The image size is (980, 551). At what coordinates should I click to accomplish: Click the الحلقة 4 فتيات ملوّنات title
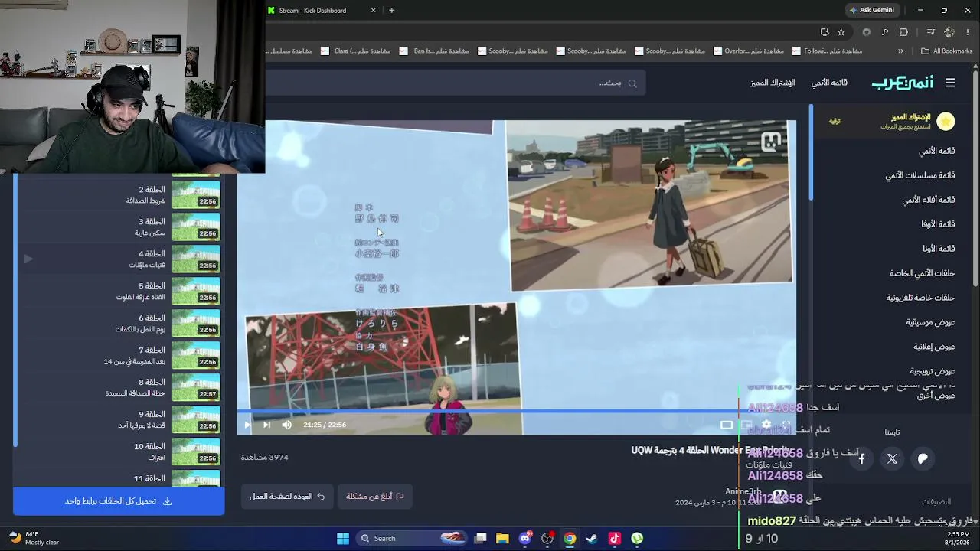(x=147, y=259)
